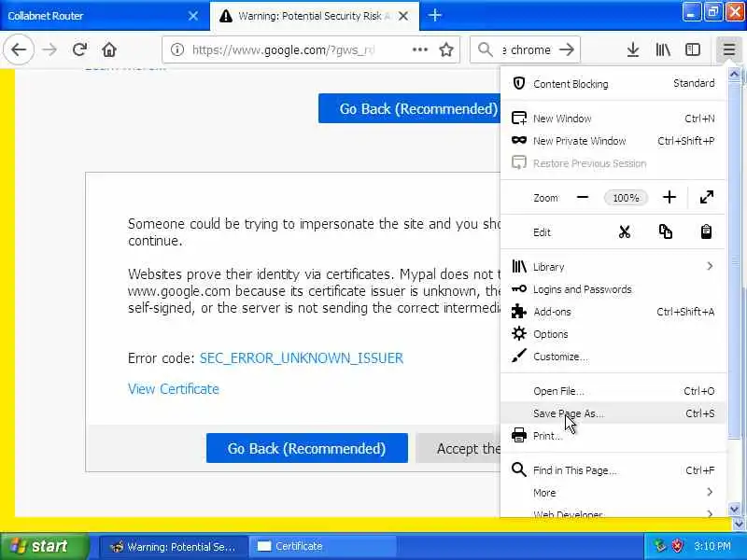Close the Collabnet Router tab
The width and height of the screenshot is (747, 560).
pos(193,16)
